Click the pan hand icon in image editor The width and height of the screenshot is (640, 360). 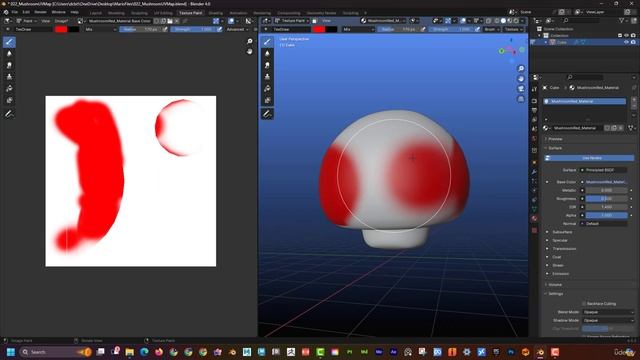[x=249, y=51]
